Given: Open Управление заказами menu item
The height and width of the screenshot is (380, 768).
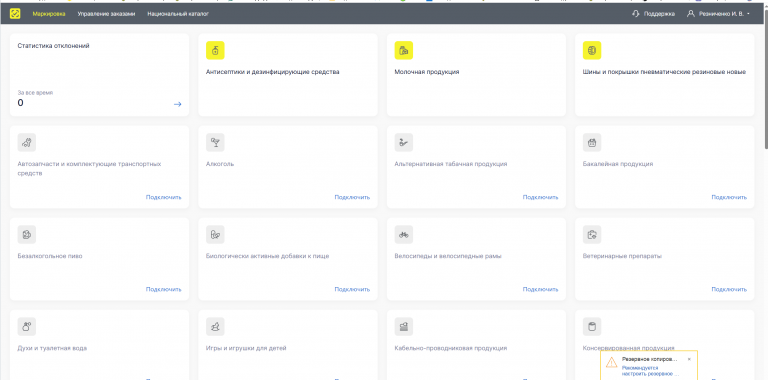Looking at the screenshot, I should [x=106, y=14].
